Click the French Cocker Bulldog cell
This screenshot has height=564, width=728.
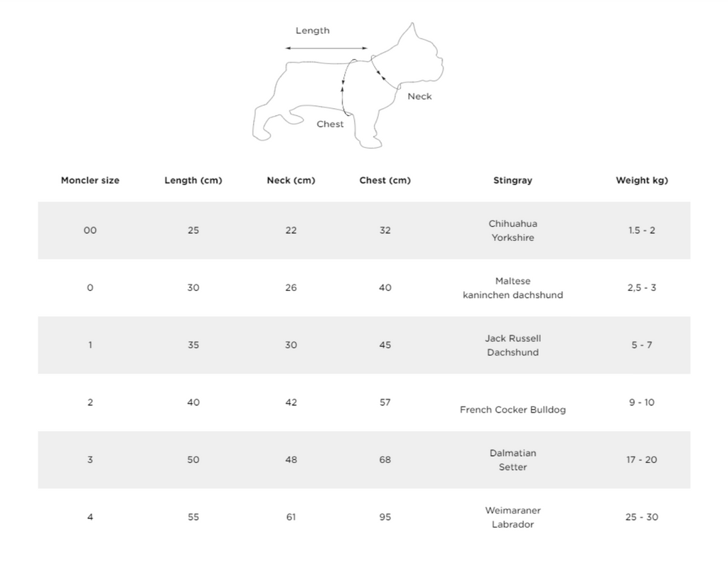(x=513, y=410)
